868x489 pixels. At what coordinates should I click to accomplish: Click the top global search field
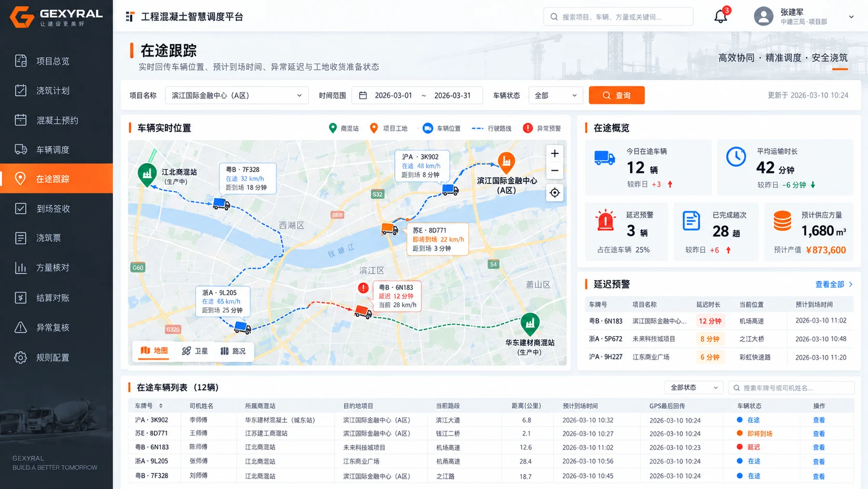coord(618,17)
